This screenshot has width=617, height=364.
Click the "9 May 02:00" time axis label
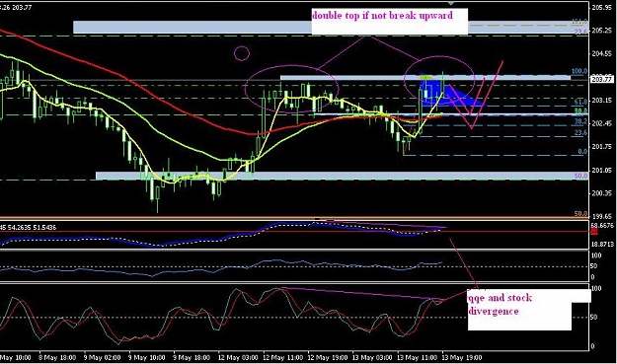click(103, 358)
